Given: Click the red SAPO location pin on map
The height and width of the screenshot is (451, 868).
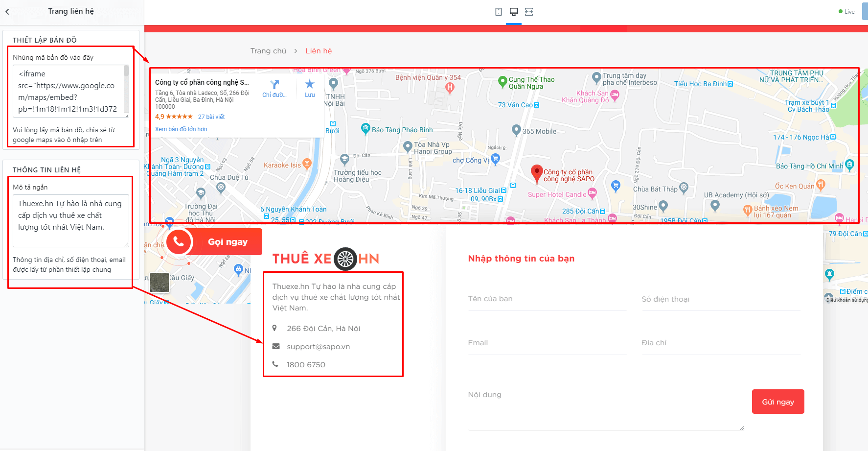Looking at the screenshot, I should [x=537, y=173].
